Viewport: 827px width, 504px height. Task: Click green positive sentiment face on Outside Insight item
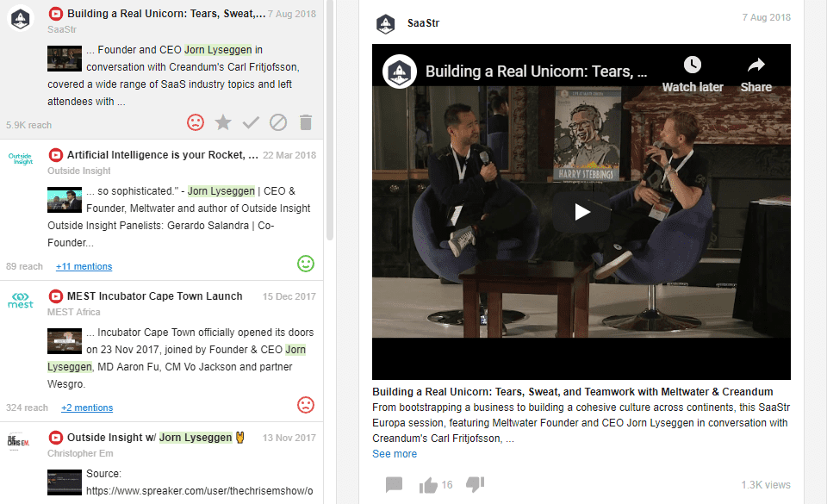[x=306, y=264]
